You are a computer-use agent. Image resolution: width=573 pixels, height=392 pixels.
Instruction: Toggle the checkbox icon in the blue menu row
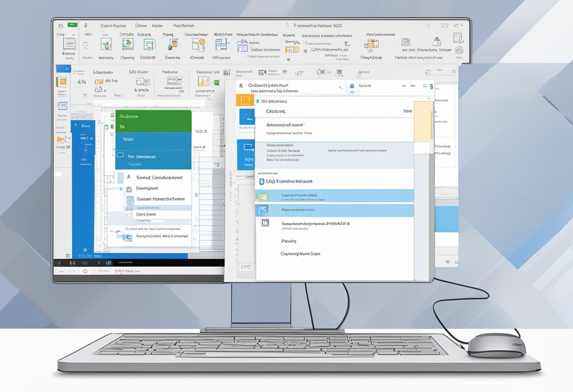(x=120, y=155)
